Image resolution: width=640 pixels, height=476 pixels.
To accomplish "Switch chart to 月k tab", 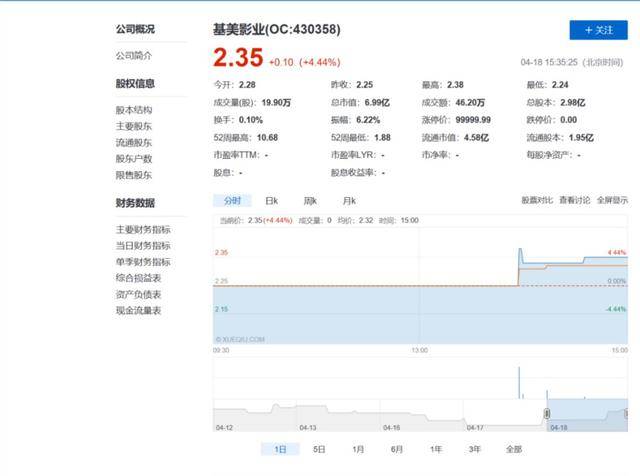I will [x=349, y=200].
